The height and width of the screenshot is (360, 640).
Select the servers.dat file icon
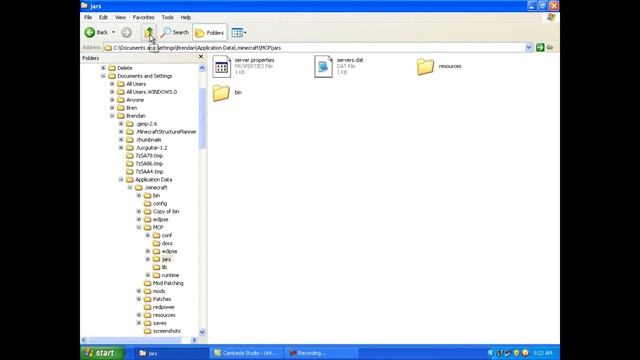[323, 67]
